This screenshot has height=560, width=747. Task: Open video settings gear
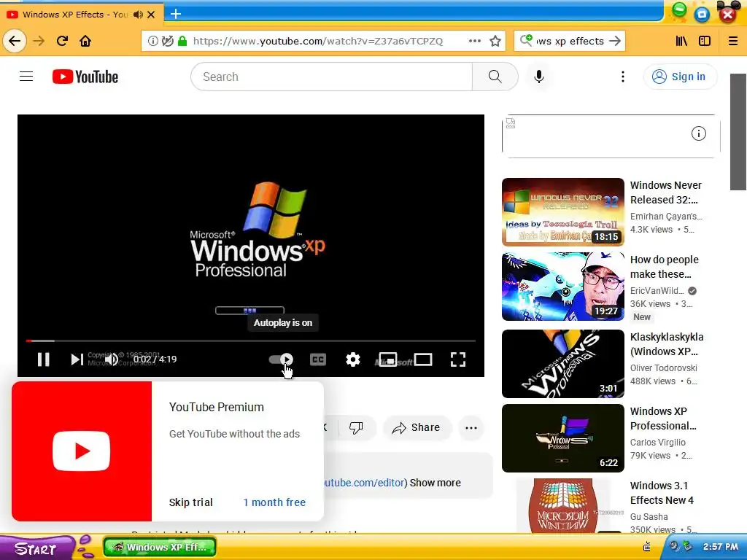point(352,359)
